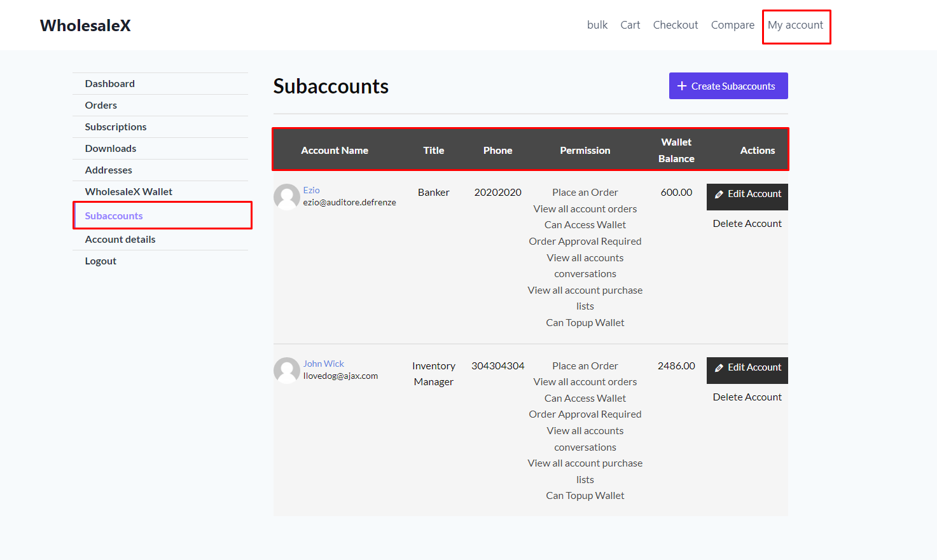Click ezio@auditore.defrenze email text

tap(349, 202)
